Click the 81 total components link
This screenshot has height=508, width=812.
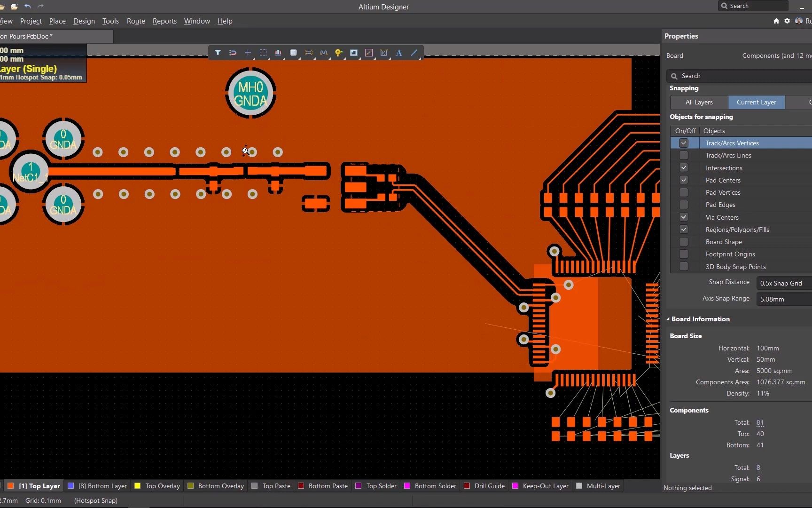(759, 422)
